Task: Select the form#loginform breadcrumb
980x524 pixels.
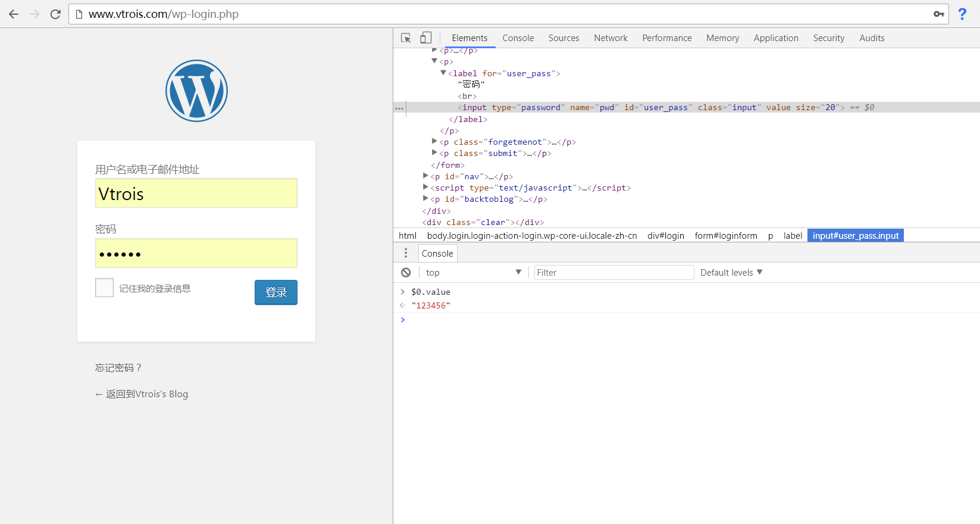Action: point(726,236)
